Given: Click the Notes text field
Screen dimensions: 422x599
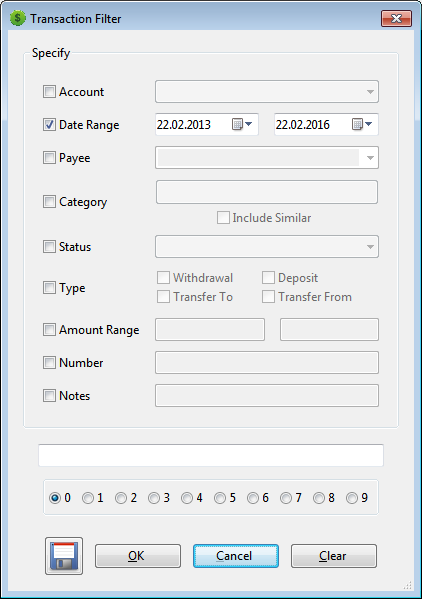Looking at the screenshot, I should (x=267, y=395).
